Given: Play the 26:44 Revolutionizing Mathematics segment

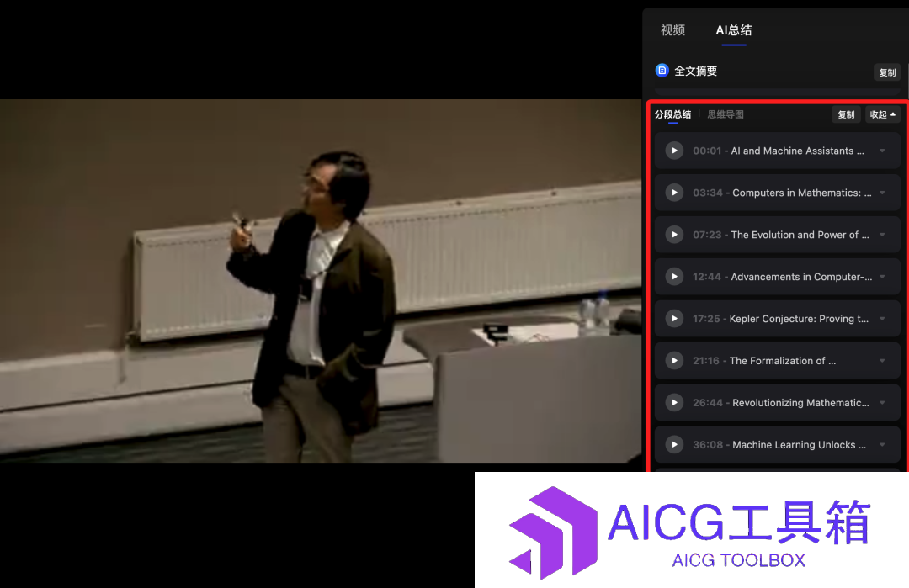Looking at the screenshot, I should pos(674,403).
